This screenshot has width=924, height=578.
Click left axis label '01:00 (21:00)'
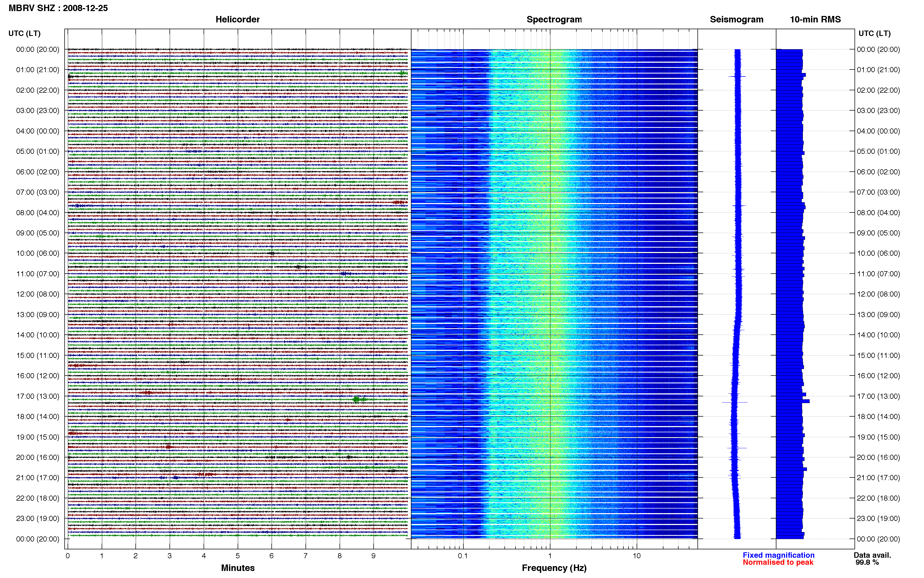coord(38,70)
